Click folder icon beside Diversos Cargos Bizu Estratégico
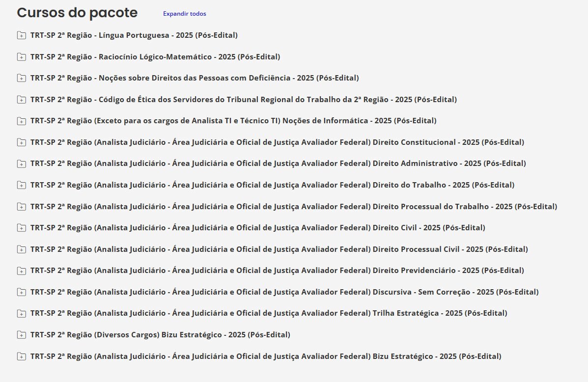The width and height of the screenshot is (588, 382). 21,334
